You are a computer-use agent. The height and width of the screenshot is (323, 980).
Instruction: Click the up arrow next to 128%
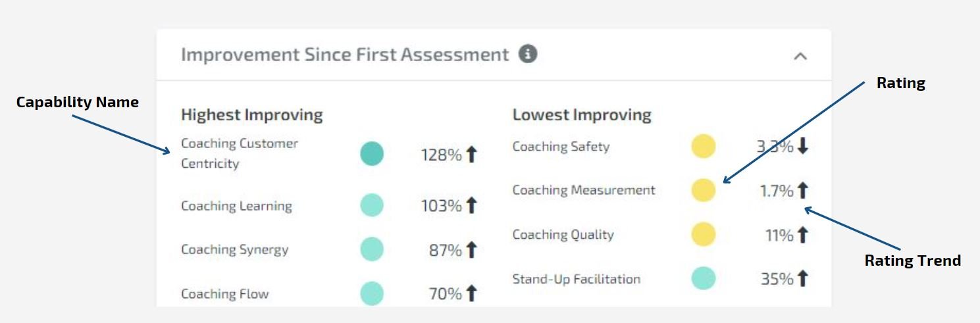point(471,155)
